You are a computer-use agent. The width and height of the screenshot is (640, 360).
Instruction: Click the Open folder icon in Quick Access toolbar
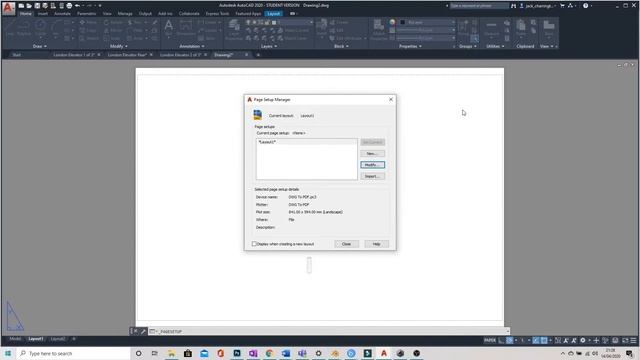[x=29, y=6]
